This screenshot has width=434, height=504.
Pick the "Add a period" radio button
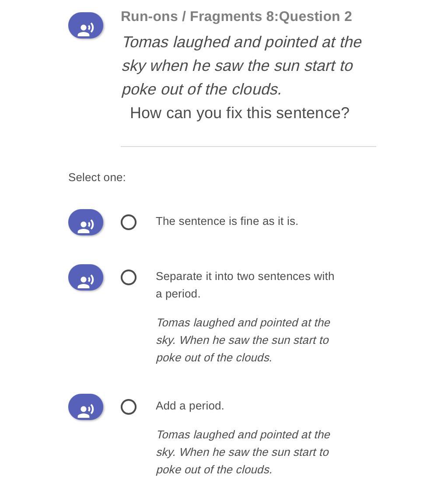point(129,407)
